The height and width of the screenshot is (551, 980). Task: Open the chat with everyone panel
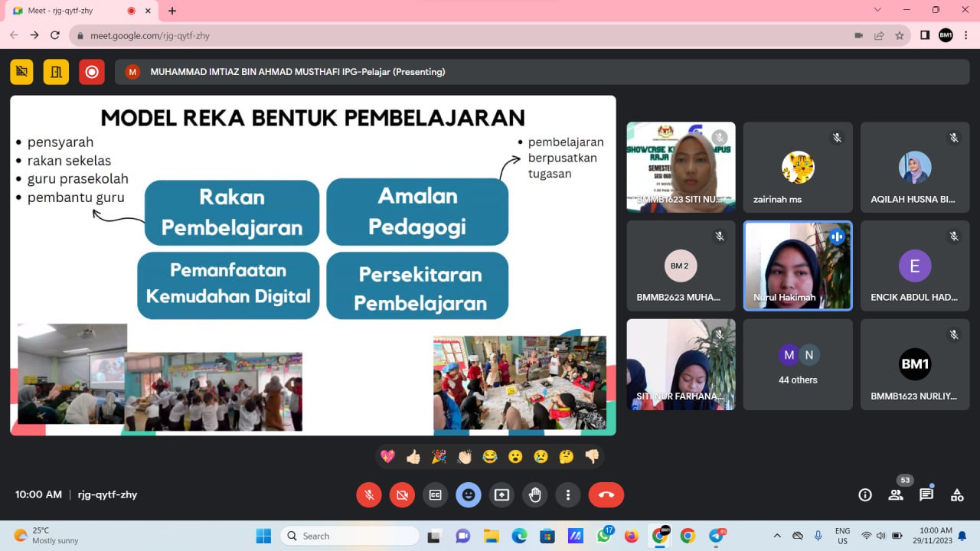(x=926, y=495)
